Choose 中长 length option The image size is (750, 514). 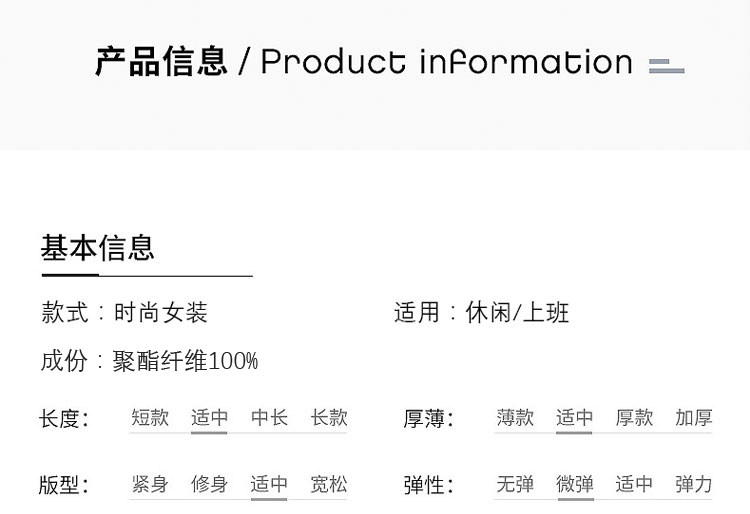coord(269,418)
